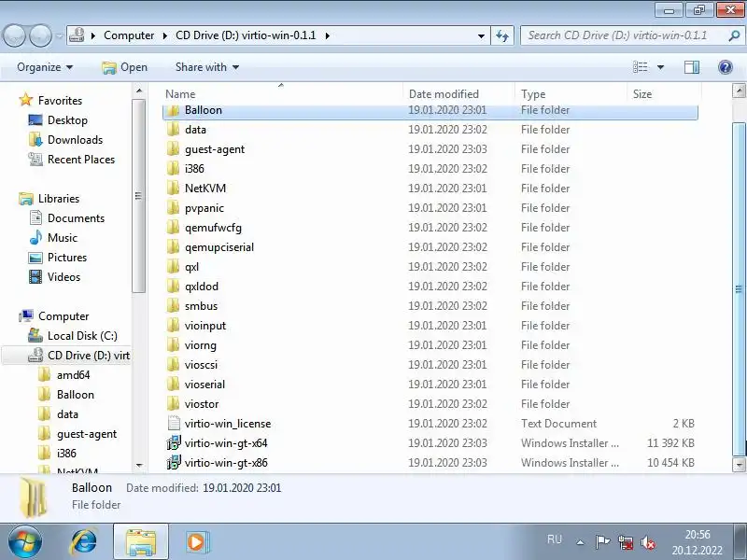Open address bar previous locations dropdown
The width and height of the screenshot is (747, 560).
tap(481, 35)
